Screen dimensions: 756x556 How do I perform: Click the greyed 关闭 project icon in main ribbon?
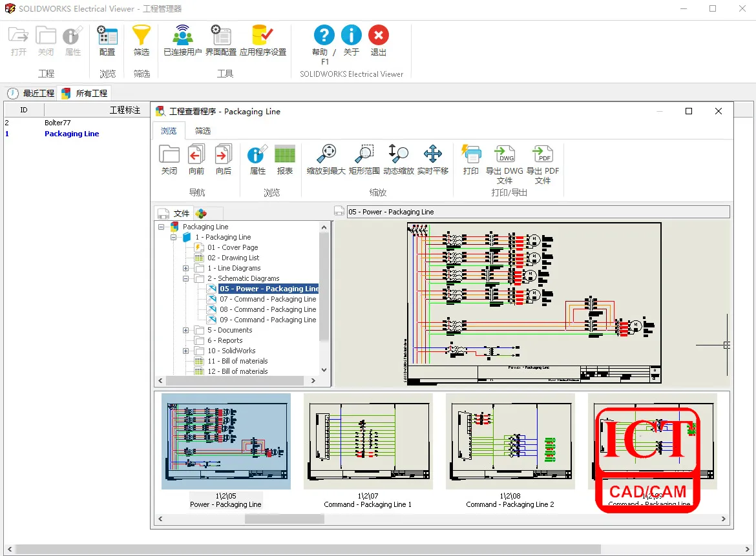(x=46, y=36)
